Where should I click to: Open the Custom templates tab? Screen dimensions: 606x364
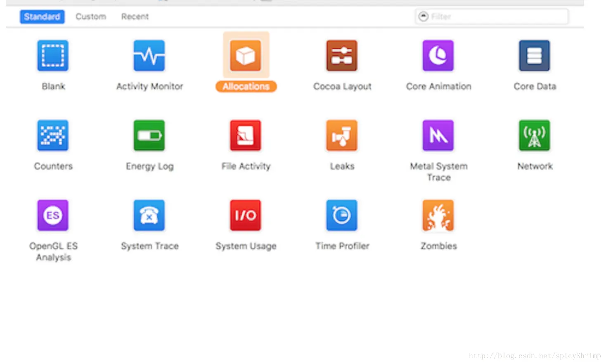tap(91, 17)
